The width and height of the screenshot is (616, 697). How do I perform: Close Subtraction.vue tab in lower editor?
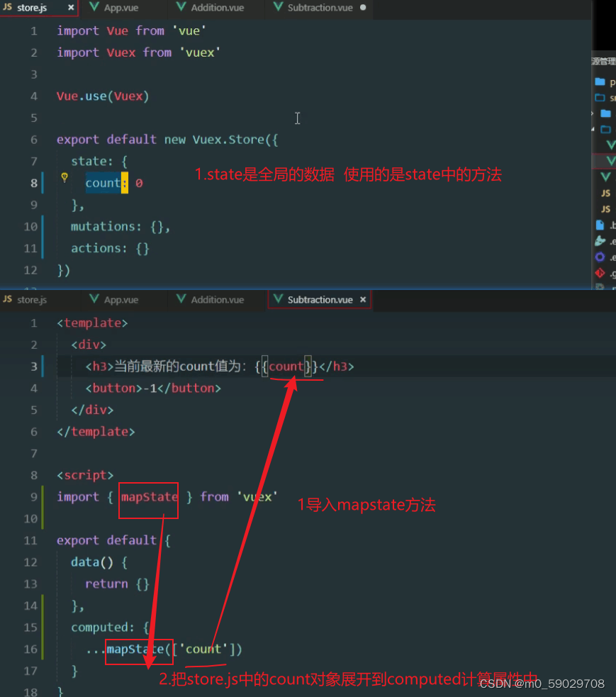[x=363, y=300]
